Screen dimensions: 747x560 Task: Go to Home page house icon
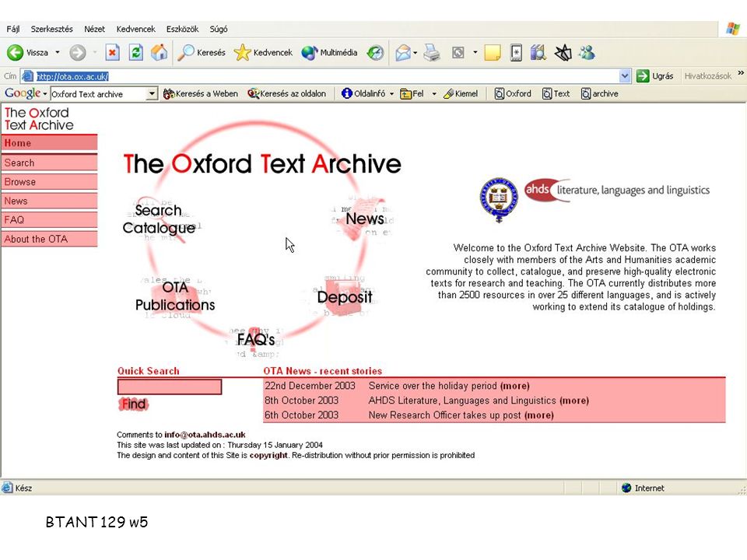click(x=159, y=52)
